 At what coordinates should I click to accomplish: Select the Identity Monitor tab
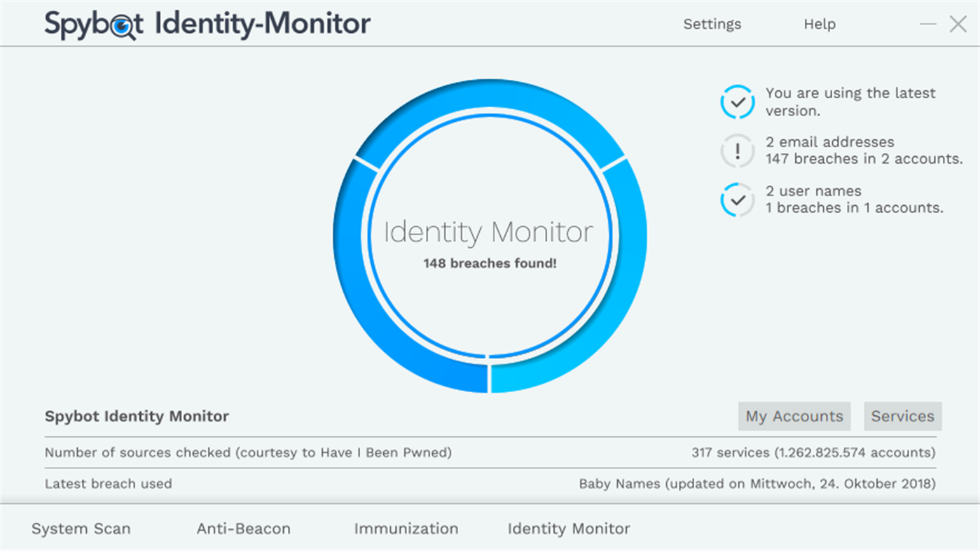tap(569, 529)
